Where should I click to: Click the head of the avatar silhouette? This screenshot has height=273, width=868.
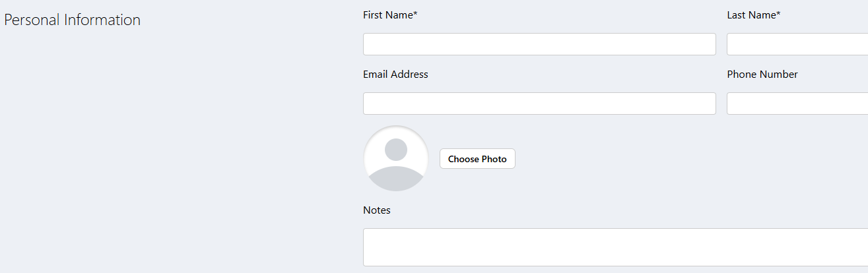[396, 150]
